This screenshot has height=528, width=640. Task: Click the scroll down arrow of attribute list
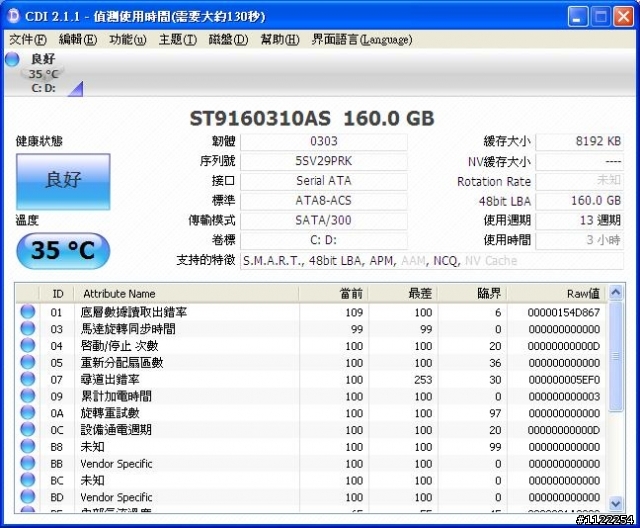point(616,504)
